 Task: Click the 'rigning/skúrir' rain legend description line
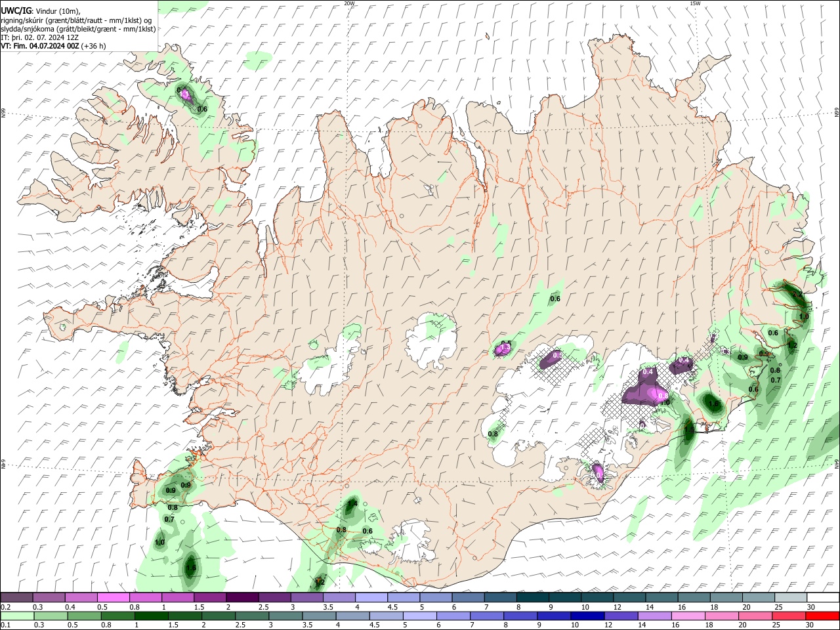tap(76, 20)
